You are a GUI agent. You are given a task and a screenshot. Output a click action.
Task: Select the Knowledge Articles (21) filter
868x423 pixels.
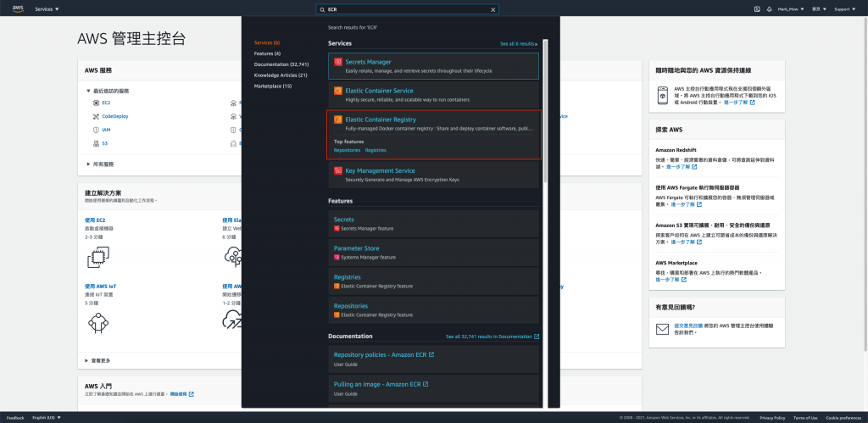(281, 75)
